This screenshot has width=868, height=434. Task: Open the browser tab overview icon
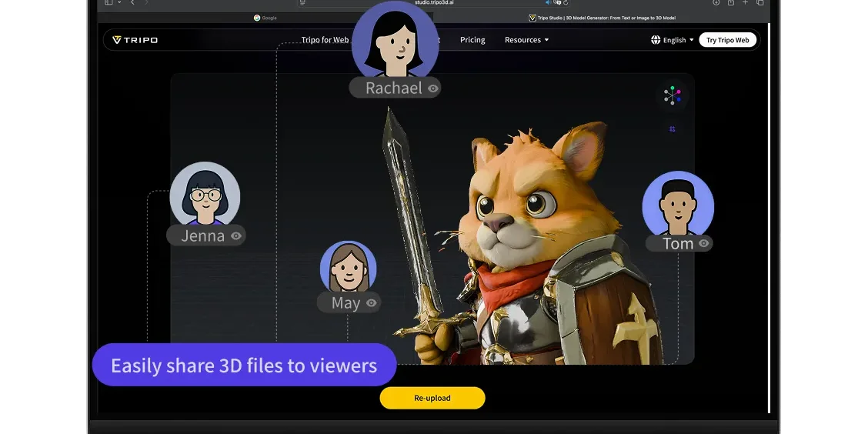[760, 2]
